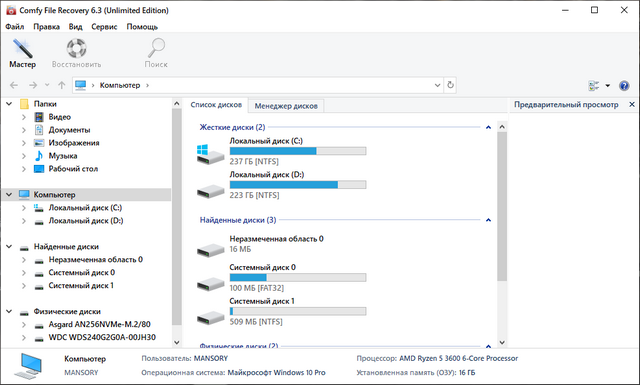
Task: Launch the Мастер wizard wand icon
Action: [x=22, y=49]
